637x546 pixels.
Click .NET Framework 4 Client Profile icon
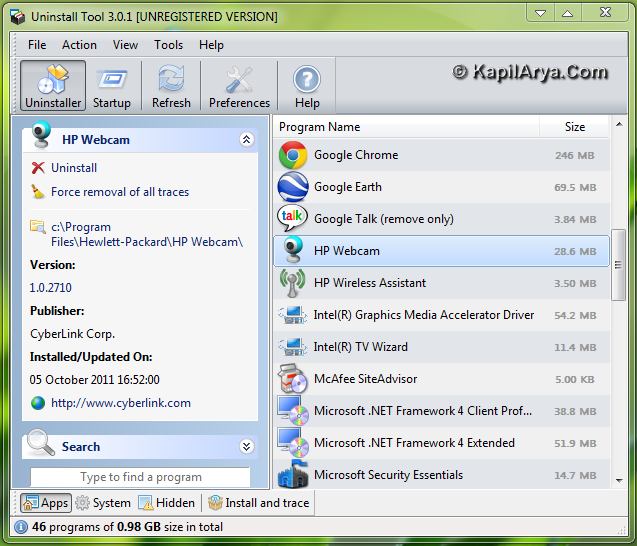[x=293, y=410]
